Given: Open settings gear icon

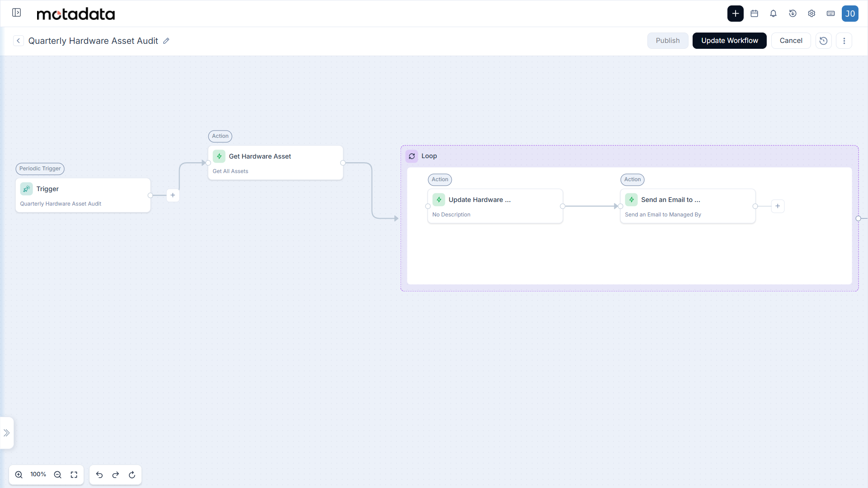Looking at the screenshot, I should coord(811,14).
